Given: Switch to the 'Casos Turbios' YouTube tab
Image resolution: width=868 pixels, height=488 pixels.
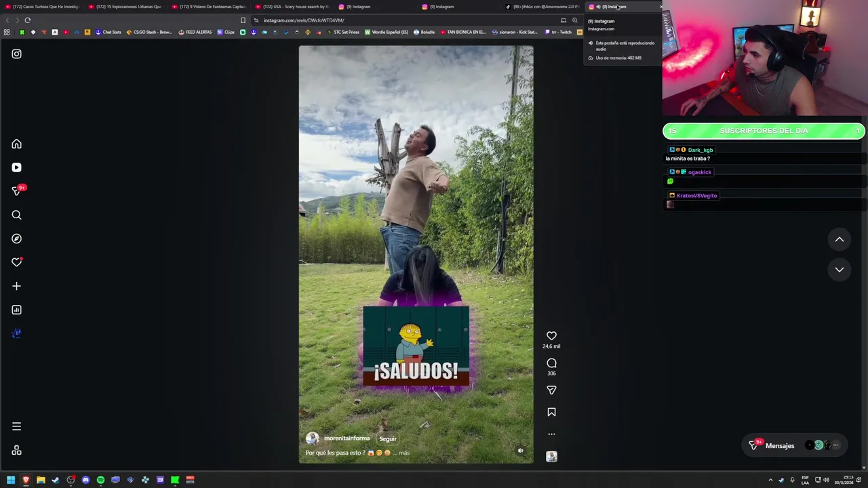Looking at the screenshot, I should [x=42, y=7].
